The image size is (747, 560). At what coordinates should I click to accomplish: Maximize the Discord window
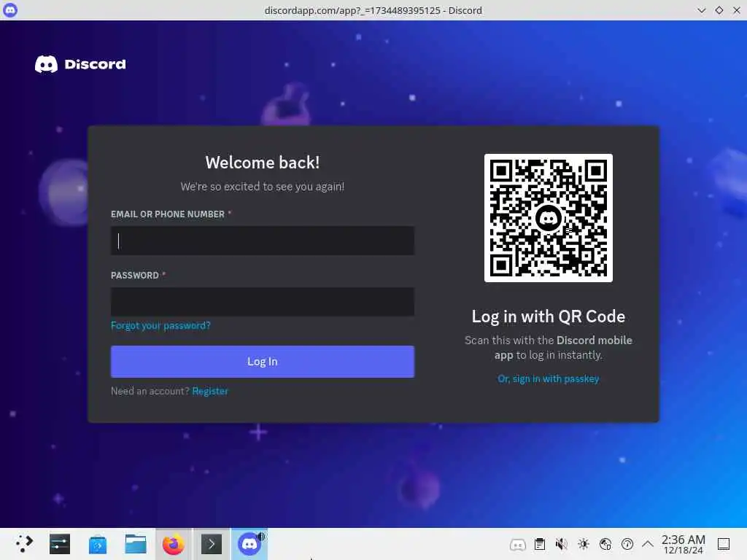pyautogui.click(x=719, y=10)
